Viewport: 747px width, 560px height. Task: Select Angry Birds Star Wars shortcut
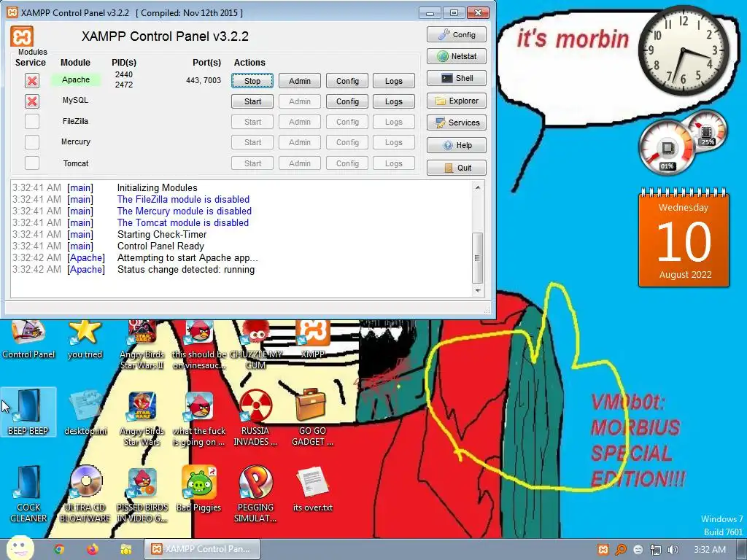(142, 419)
